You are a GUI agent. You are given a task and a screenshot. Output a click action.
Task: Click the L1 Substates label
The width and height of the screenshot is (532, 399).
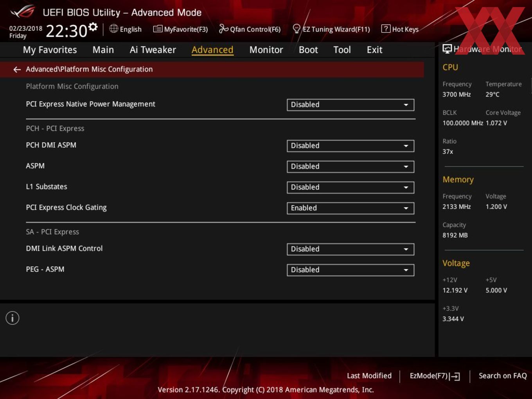[47, 187]
